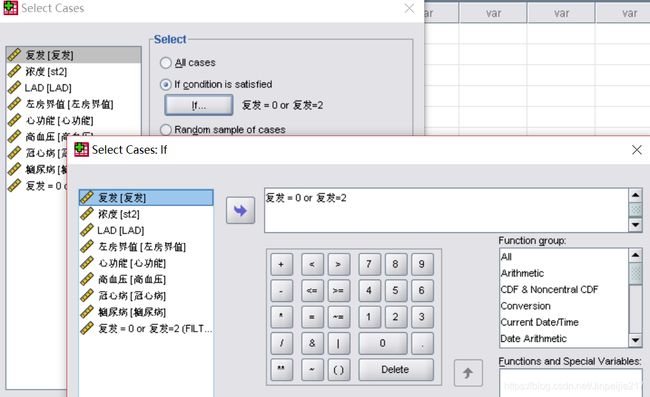Close the Select Cases: If dialog

pos(637,150)
